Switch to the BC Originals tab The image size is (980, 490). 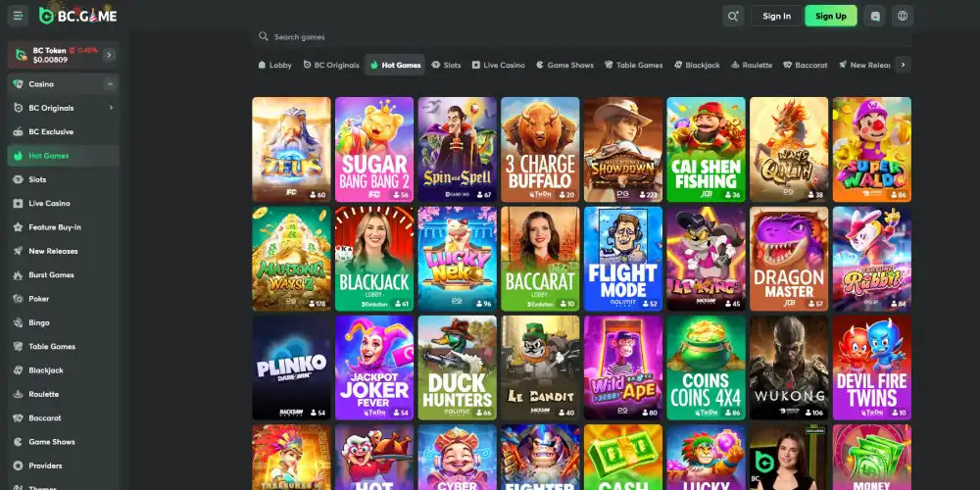tap(331, 65)
